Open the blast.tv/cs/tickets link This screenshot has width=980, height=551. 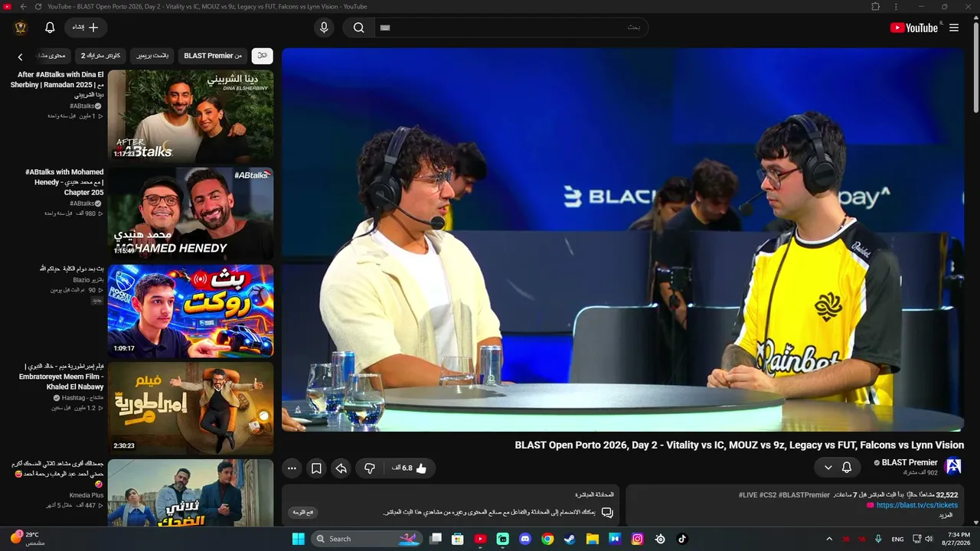917,505
